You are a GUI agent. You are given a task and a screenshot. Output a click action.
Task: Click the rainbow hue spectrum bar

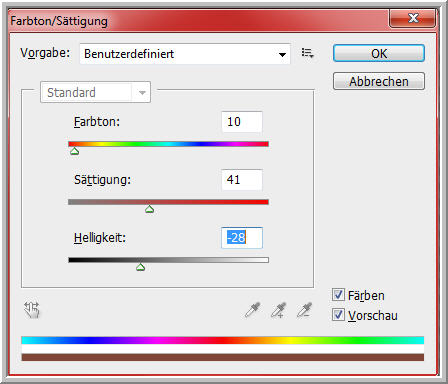click(222, 340)
